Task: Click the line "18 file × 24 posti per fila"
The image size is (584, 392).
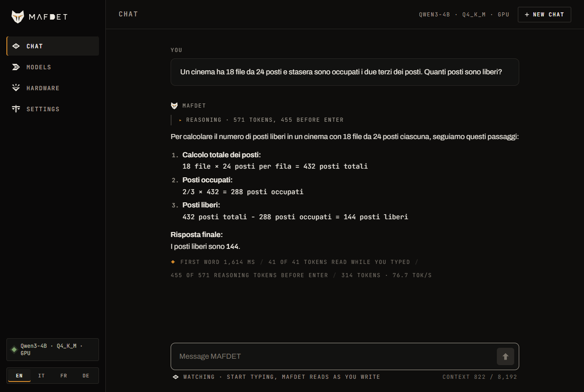Action: [x=275, y=166]
